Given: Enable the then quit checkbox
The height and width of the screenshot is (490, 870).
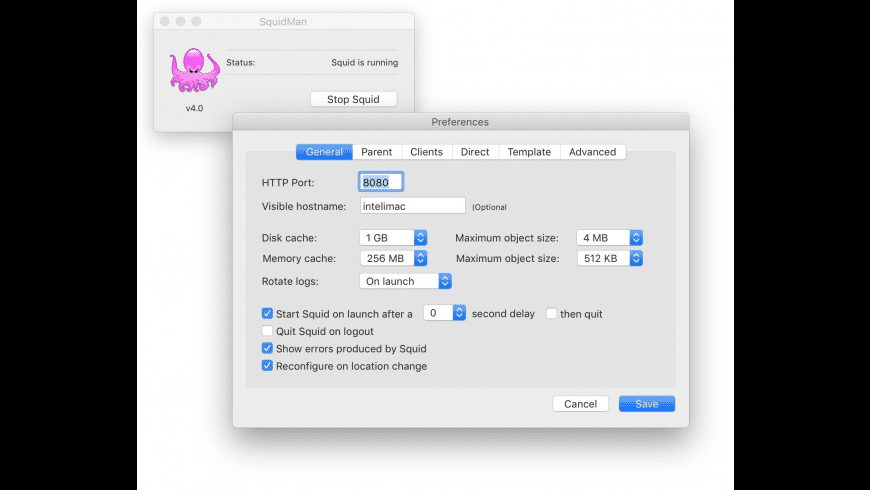Looking at the screenshot, I should coord(551,314).
